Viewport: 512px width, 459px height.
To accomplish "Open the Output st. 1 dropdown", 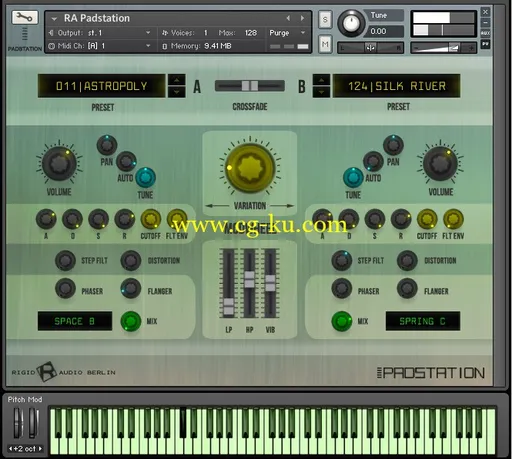I will pyautogui.click(x=100, y=33).
